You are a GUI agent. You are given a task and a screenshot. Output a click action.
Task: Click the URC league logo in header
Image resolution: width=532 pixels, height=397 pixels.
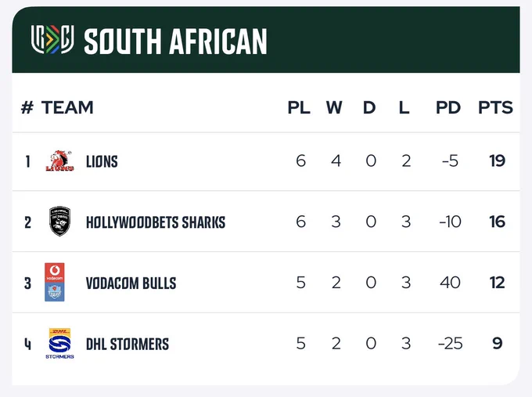point(52,40)
